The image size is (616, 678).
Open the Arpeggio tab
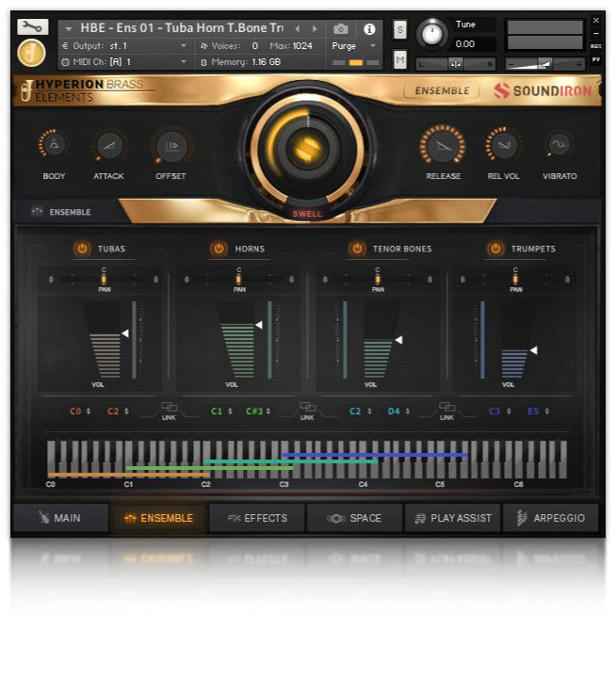[551, 518]
